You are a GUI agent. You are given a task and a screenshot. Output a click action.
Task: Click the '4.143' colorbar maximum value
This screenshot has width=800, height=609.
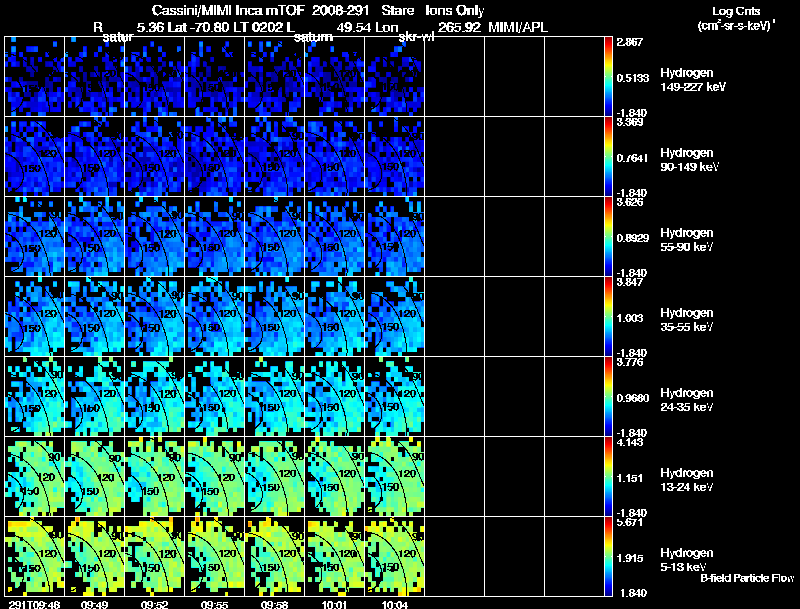tap(630, 443)
